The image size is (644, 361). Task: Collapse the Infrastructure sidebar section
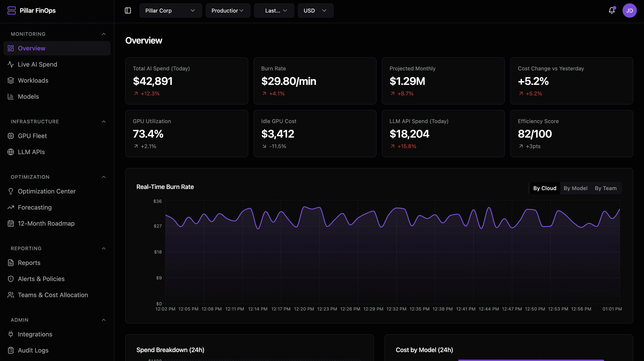pos(104,122)
